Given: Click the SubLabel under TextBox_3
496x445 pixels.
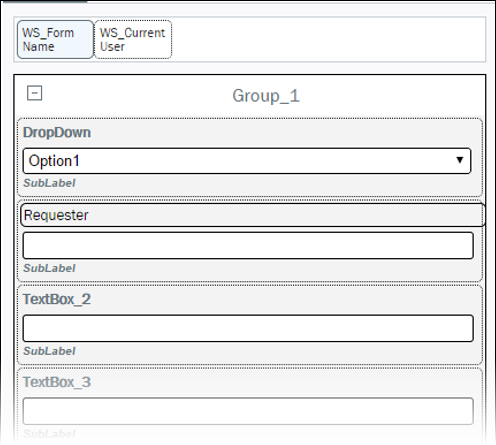Looking at the screenshot, I should click(x=49, y=434).
